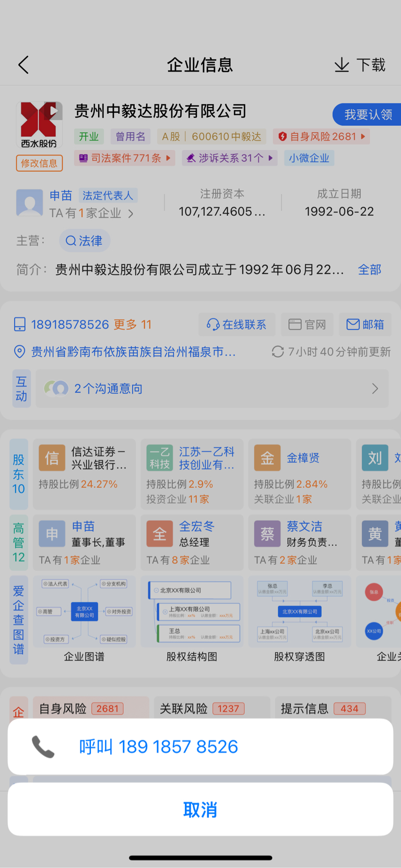Open shareholder 金樟贤 card
This screenshot has height=868, width=401.
[300, 474]
